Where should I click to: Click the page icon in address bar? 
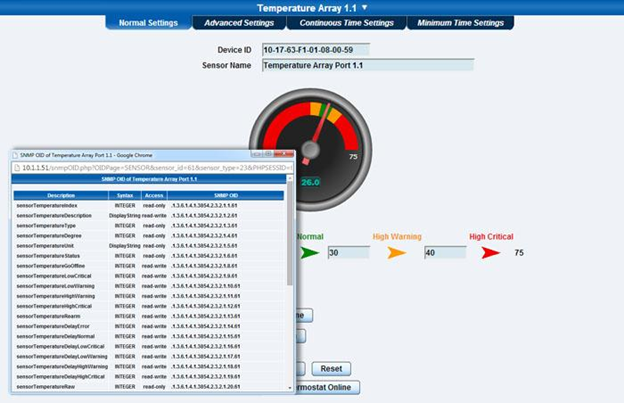point(17,167)
